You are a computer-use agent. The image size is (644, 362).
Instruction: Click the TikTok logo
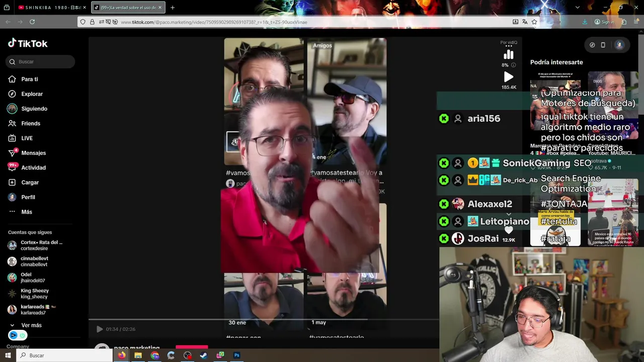[x=28, y=43]
